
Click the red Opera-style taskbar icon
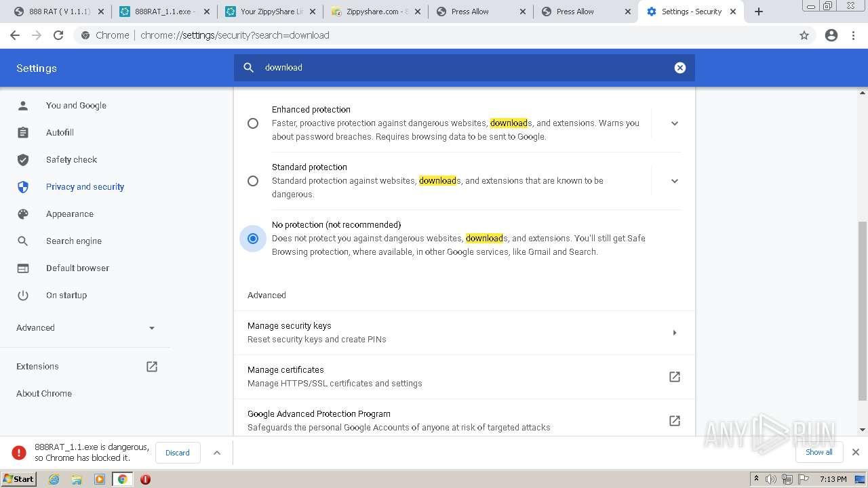point(145,479)
